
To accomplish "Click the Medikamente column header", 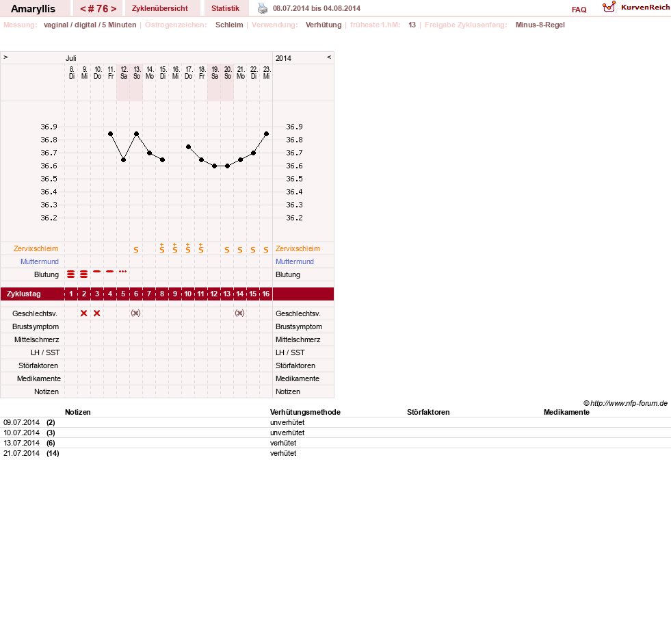I will tap(566, 412).
